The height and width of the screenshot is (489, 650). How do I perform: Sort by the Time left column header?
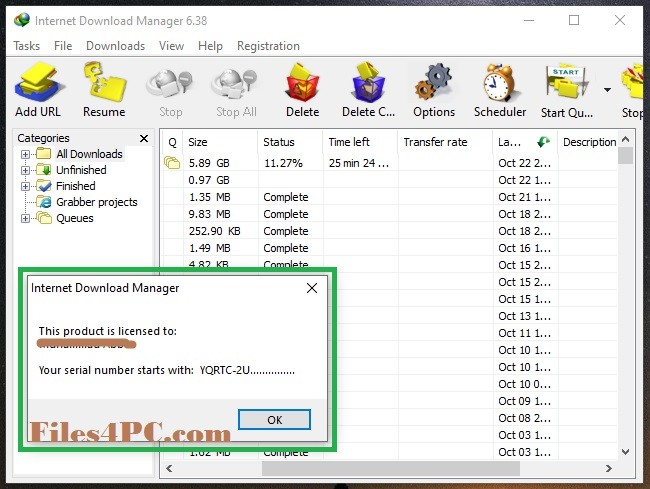pos(360,142)
